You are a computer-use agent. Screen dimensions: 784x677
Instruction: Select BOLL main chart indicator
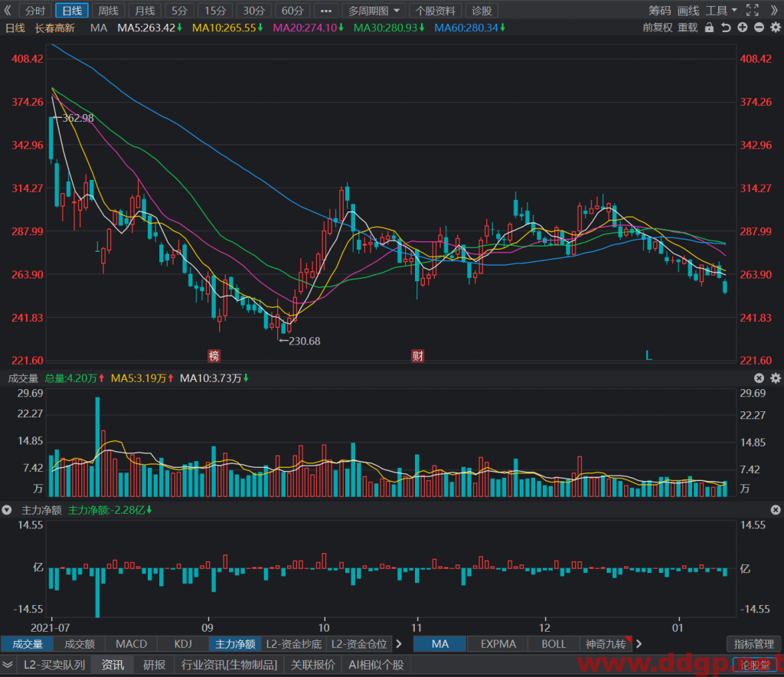pos(554,644)
